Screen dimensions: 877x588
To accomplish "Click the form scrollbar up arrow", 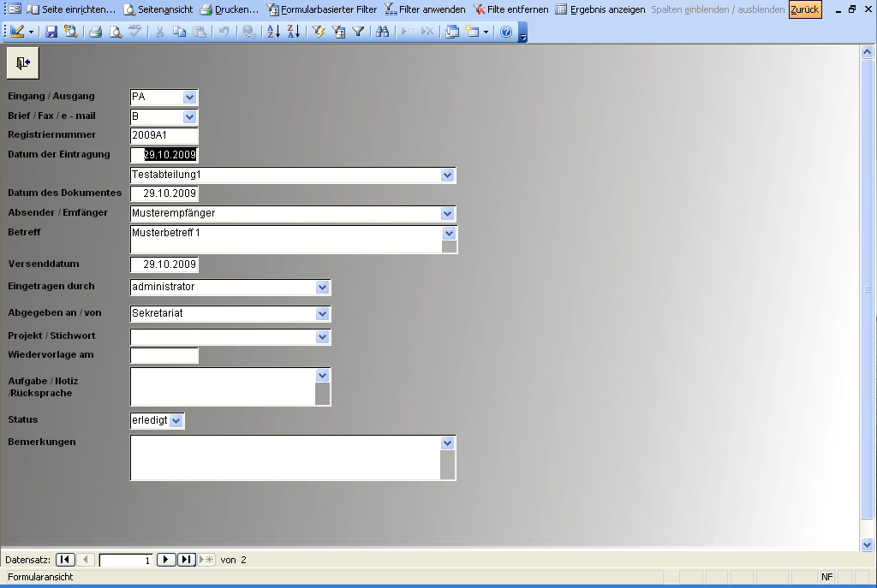I will coord(867,52).
